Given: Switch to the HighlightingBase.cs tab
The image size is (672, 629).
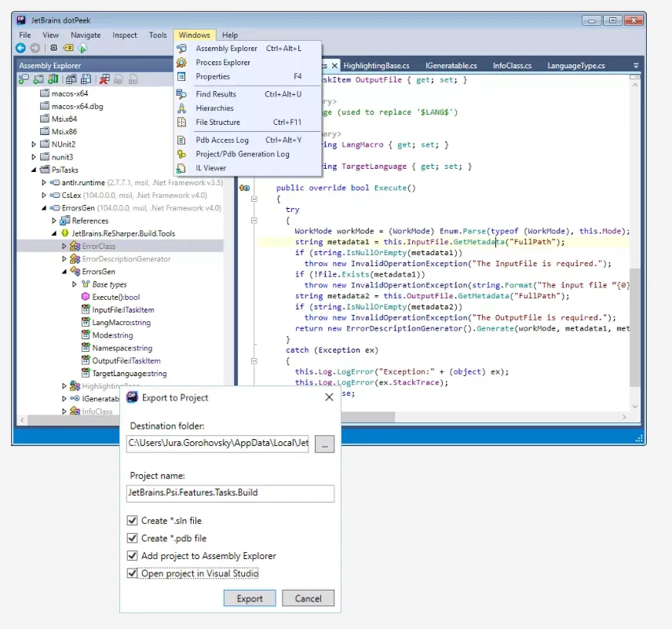Looking at the screenshot, I should tap(376, 66).
